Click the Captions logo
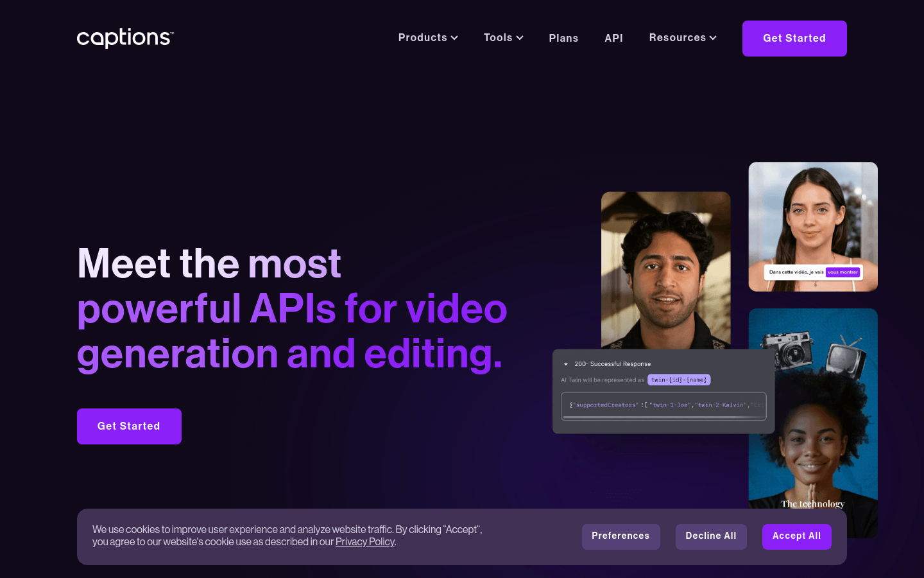 click(x=125, y=38)
